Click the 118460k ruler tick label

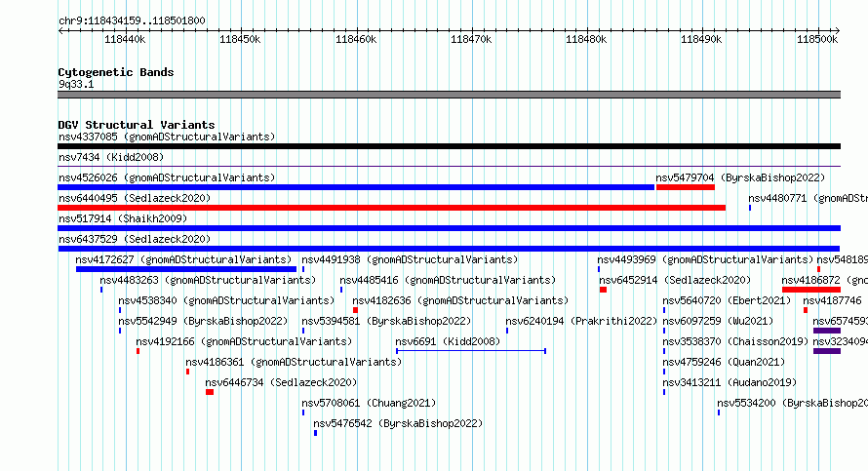[x=356, y=40]
